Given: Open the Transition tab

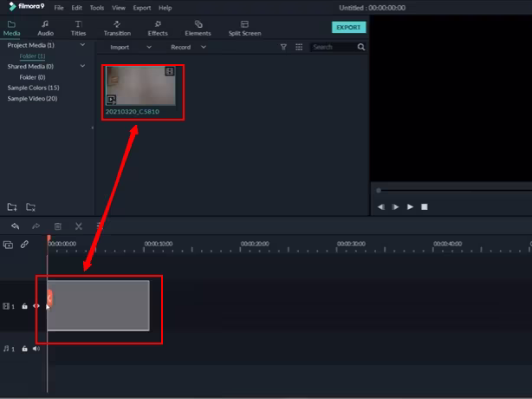Looking at the screenshot, I should point(117,29).
